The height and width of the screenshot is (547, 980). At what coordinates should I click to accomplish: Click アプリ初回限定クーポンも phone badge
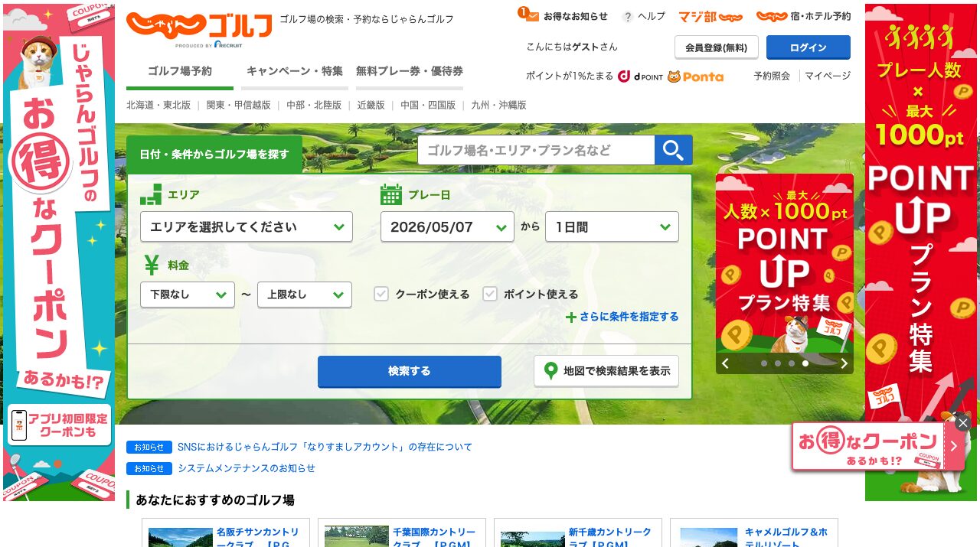click(x=59, y=425)
